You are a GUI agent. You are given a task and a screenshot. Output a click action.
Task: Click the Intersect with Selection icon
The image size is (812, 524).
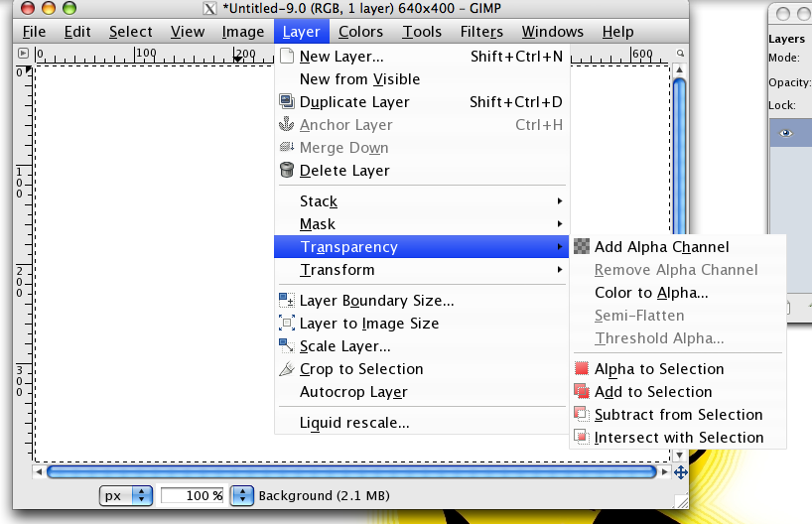582,437
